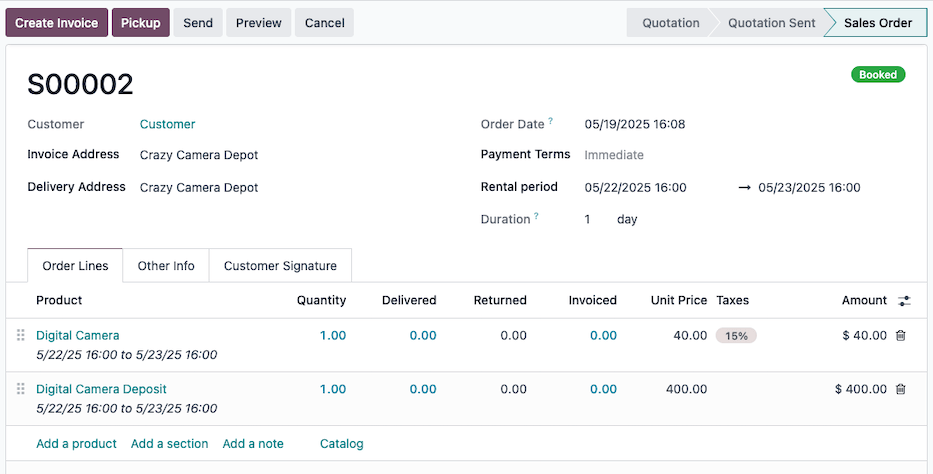Click the Add a product link
933x474 pixels.
pos(76,443)
